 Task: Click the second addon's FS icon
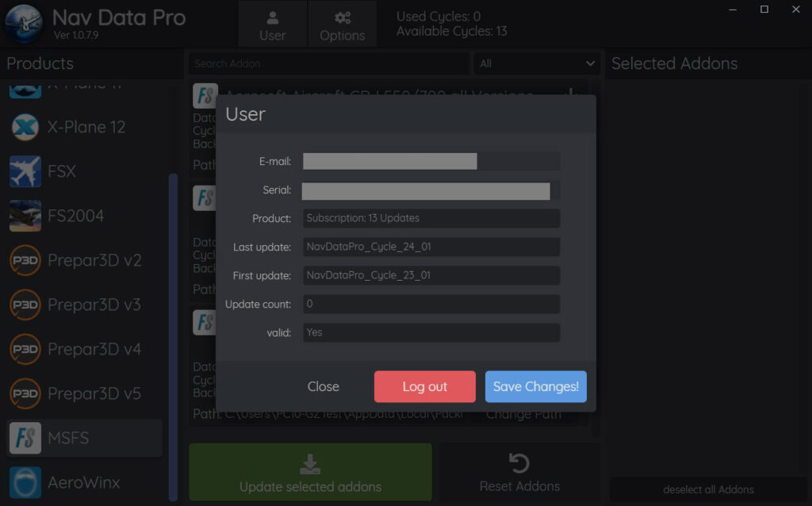[205, 197]
